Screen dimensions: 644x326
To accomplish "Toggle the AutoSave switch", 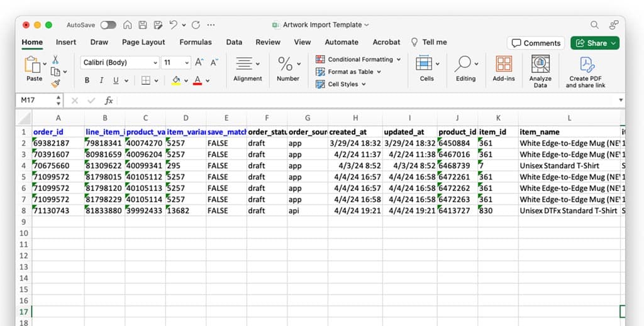I will tap(108, 25).
